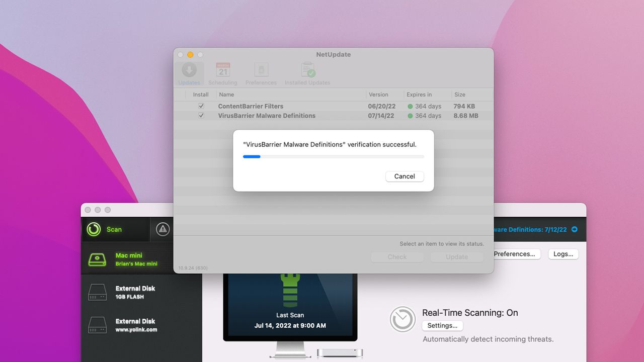Open the Scheduling calendar icon in NetUpdate
Viewport: 644px width, 362px height.
coord(223,73)
